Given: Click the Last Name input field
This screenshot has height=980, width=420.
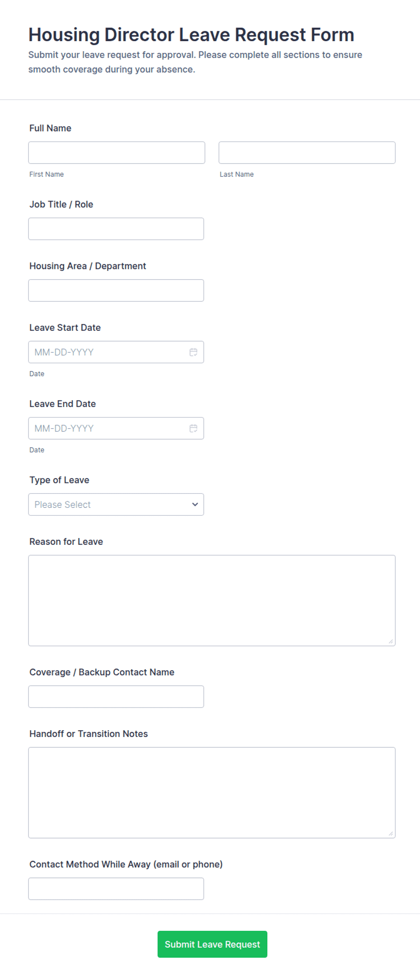Looking at the screenshot, I should (307, 153).
